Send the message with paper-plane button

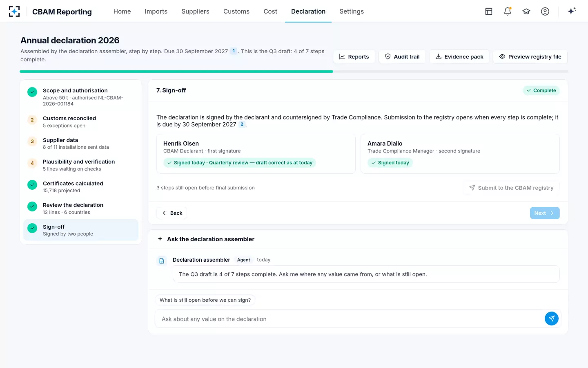click(552, 319)
